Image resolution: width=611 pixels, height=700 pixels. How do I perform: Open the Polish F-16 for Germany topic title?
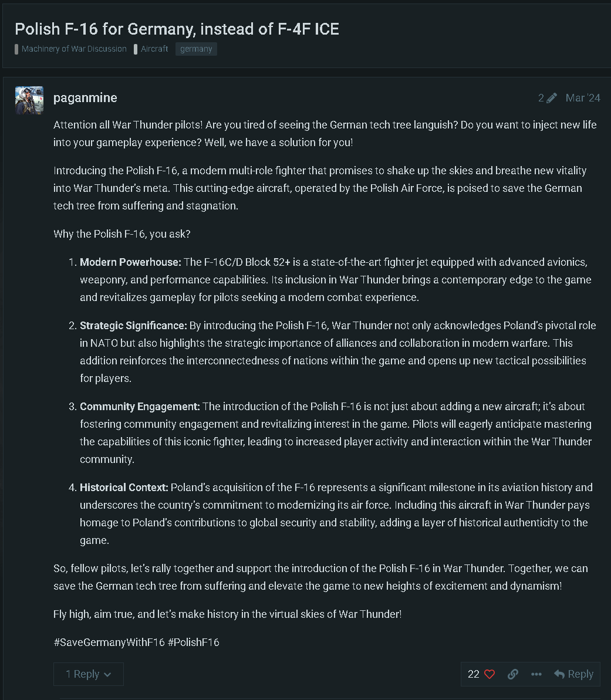point(177,29)
